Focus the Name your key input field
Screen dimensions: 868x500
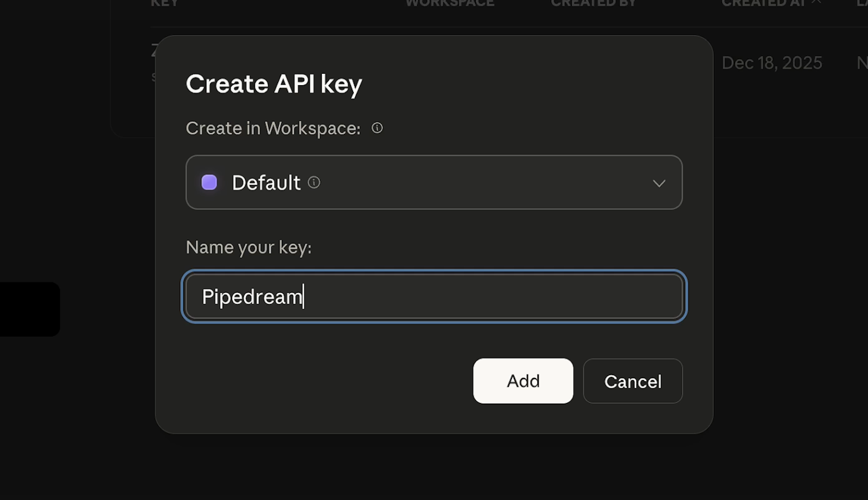click(434, 297)
